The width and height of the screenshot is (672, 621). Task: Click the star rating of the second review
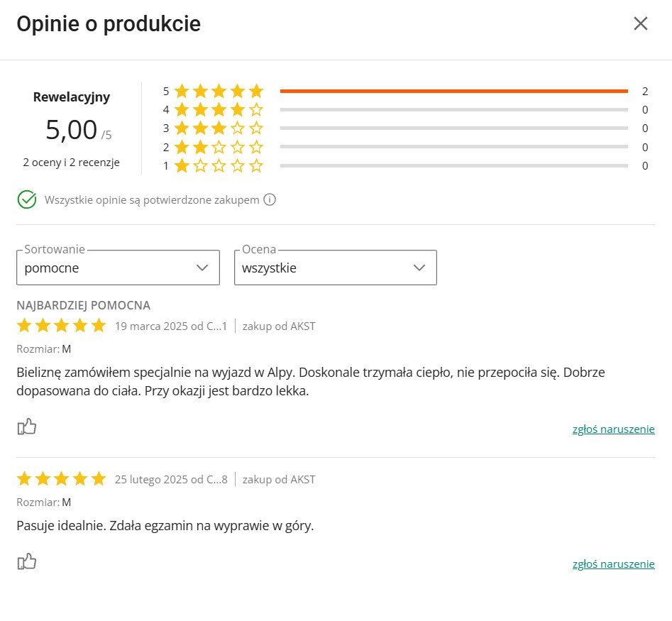pos(61,479)
